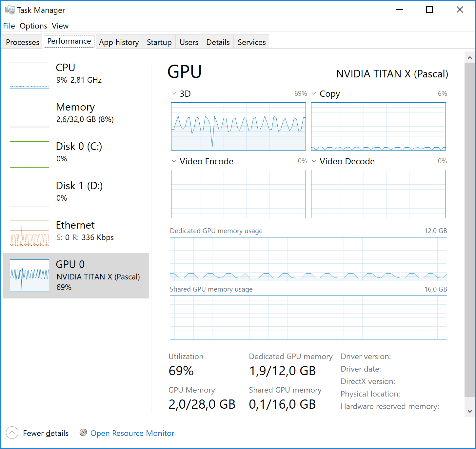The image size is (476, 449).
Task: Click the Disk 1 (D:) label
Action: (79, 186)
